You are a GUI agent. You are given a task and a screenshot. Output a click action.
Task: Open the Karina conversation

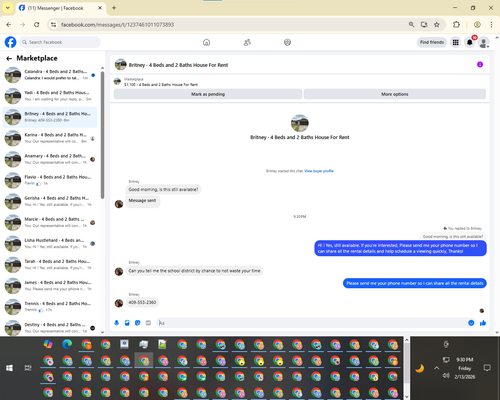coord(50,138)
